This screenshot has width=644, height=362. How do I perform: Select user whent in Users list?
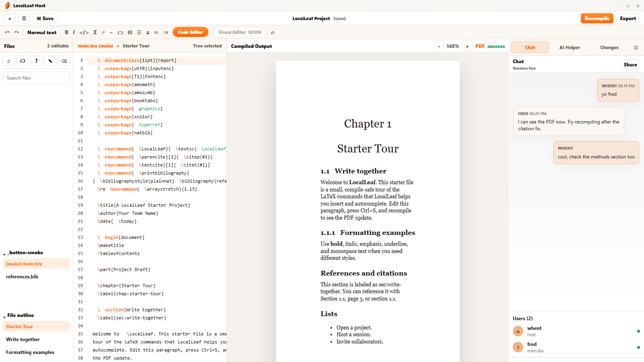576,331
